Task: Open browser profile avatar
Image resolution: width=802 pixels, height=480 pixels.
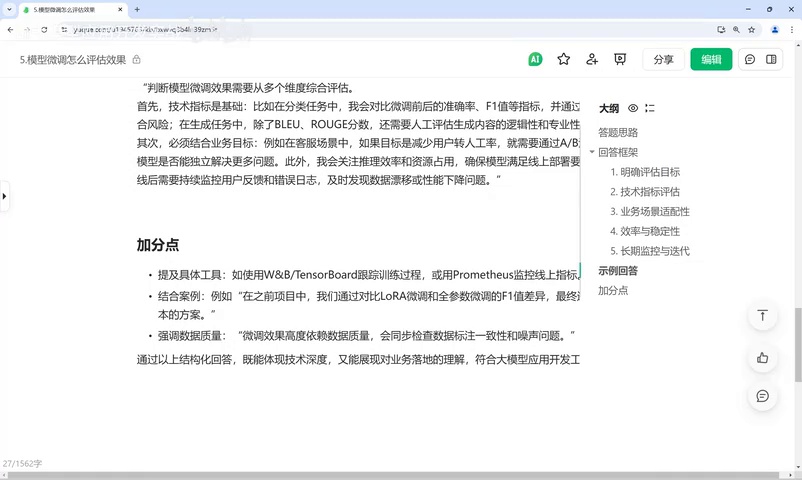Action: click(x=775, y=30)
